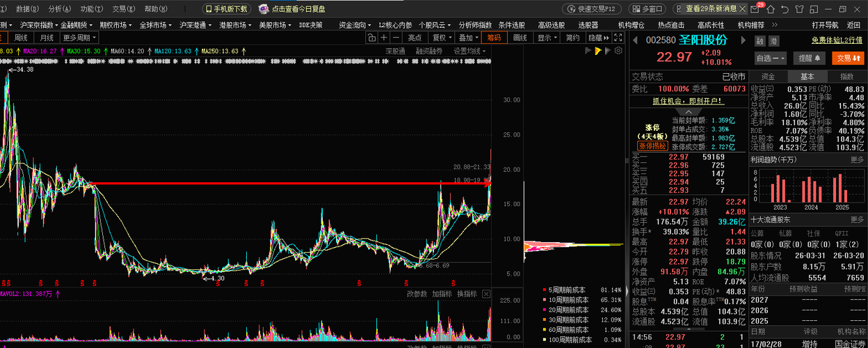The width and height of the screenshot is (868, 348).
Task: Click the 改参数 button in volume panel
Action: point(417,294)
